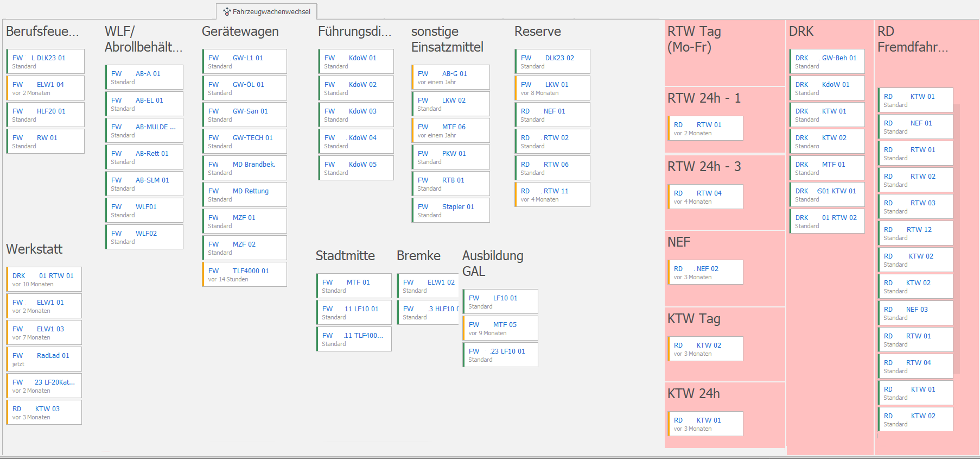Open the DLK23 02 card in Reserve
980x459 pixels.
(552, 61)
